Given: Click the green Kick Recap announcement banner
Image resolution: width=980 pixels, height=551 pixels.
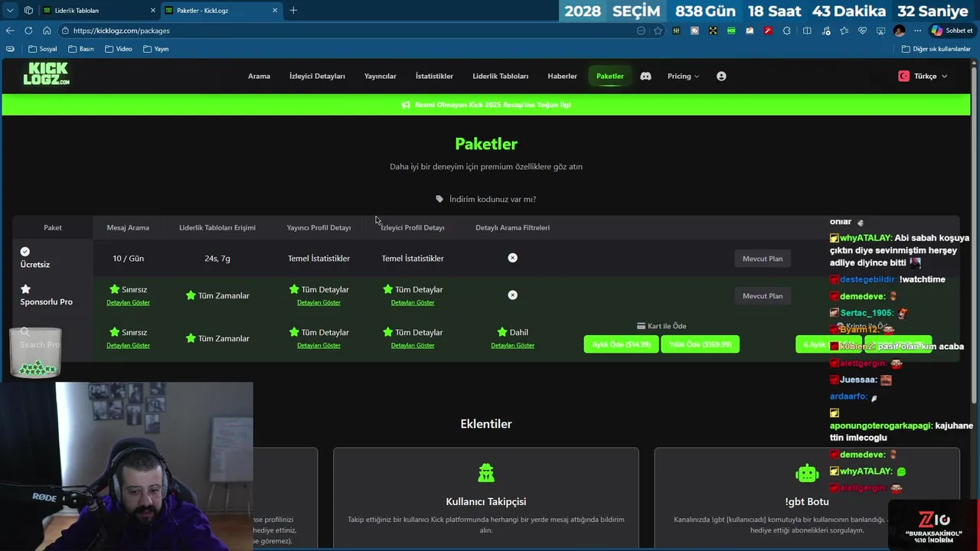Looking at the screenshot, I should 486,105.
